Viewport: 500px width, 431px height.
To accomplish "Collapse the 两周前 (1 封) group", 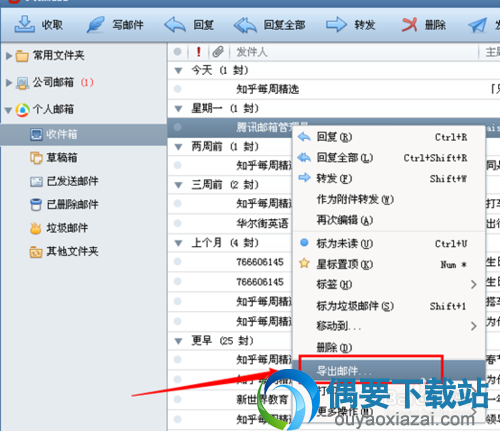I will (179, 147).
